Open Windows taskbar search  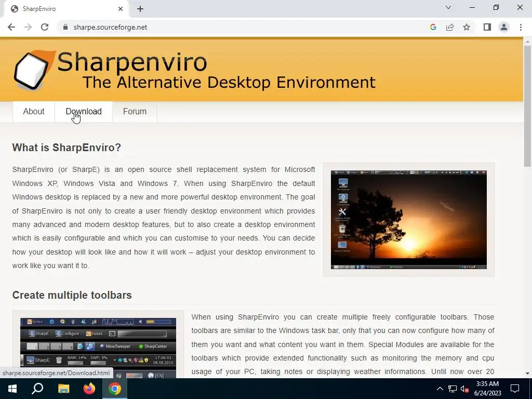pyautogui.click(x=37, y=389)
